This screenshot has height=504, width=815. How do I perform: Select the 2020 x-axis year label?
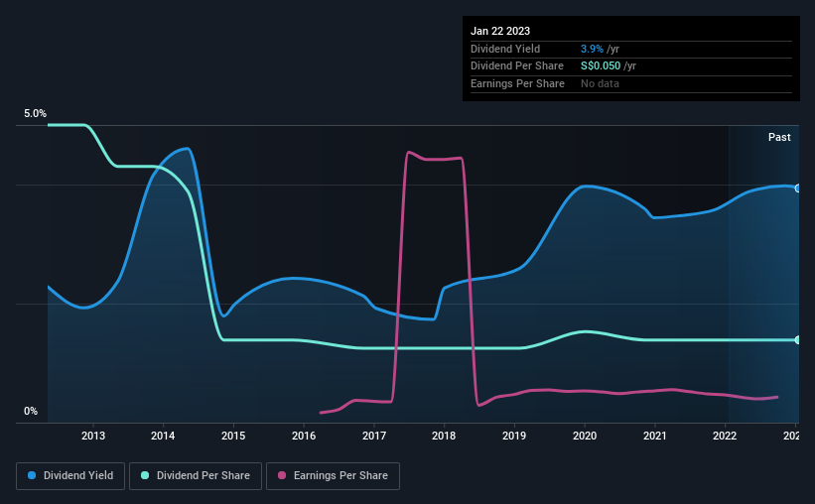(x=585, y=436)
